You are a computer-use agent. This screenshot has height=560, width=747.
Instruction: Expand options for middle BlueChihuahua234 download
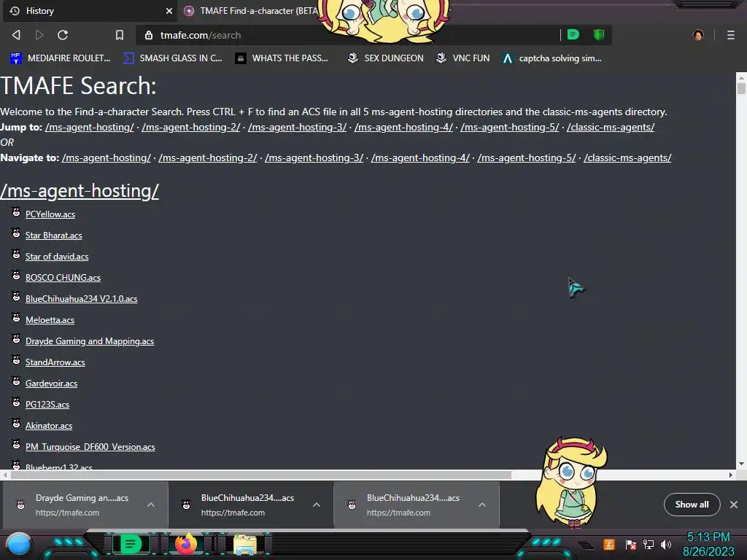(317, 505)
